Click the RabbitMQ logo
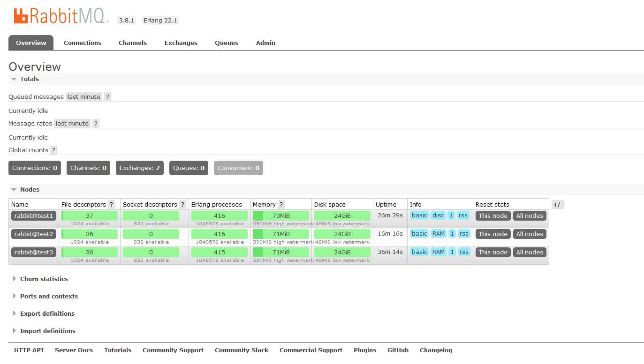The width and height of the screenshot is (644, 364). pos(61,16)
